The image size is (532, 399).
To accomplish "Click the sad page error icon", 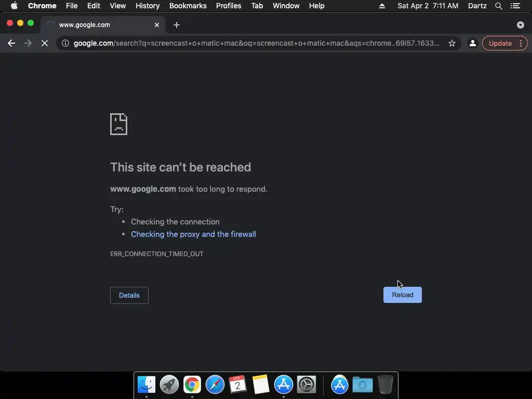I will (x=119, y=124).
